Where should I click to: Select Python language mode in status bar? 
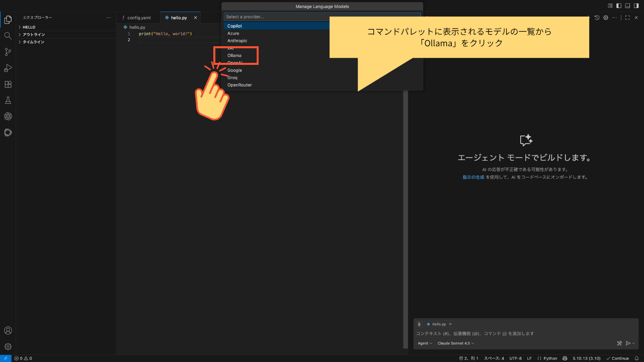click(x=550, y=358)
